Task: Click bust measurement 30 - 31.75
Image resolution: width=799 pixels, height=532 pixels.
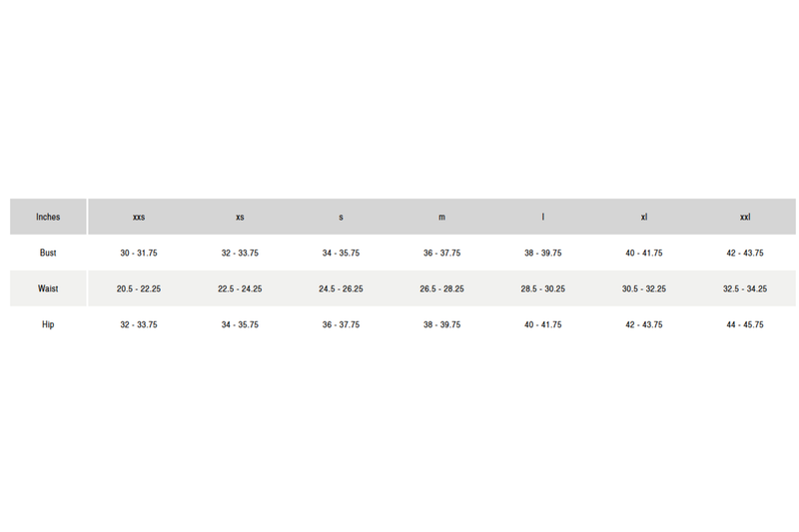Action: pos(139,253)
